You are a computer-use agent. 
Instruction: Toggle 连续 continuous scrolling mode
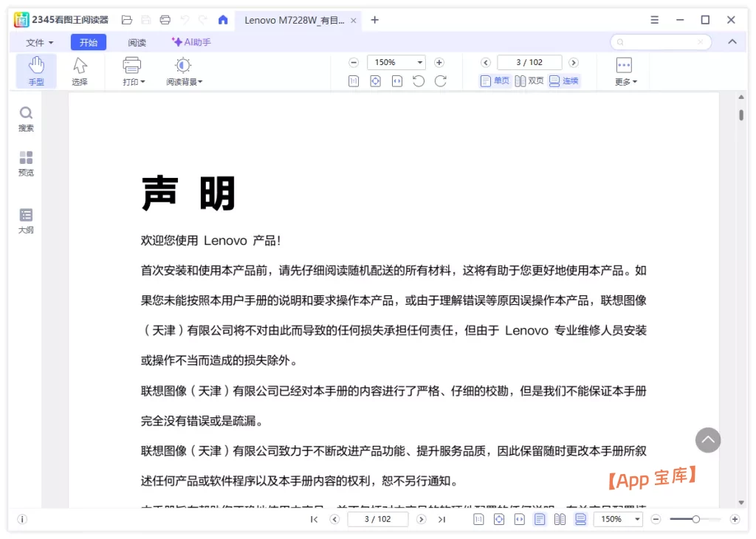pyautogui.click(x=563, y=81)
